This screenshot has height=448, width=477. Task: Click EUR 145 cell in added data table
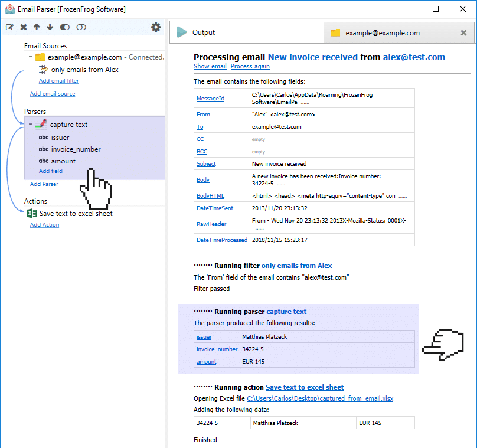click(385, 423)
